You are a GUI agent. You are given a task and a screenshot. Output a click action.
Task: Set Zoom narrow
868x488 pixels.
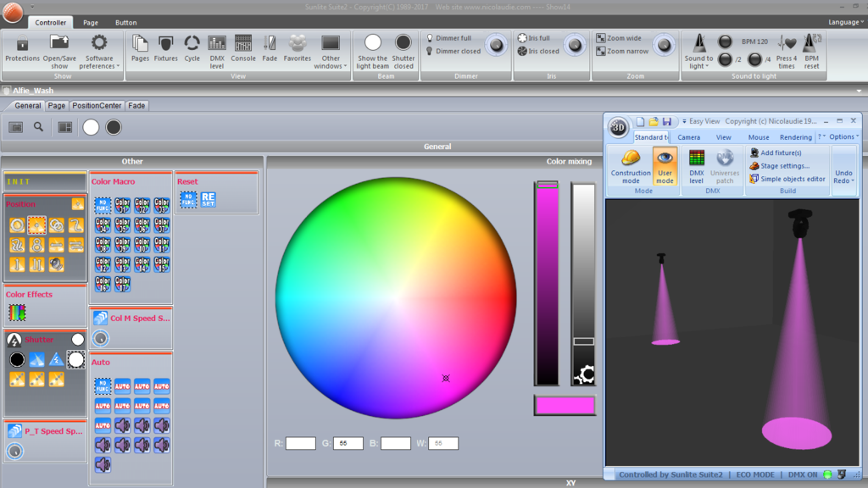[622, 51]
